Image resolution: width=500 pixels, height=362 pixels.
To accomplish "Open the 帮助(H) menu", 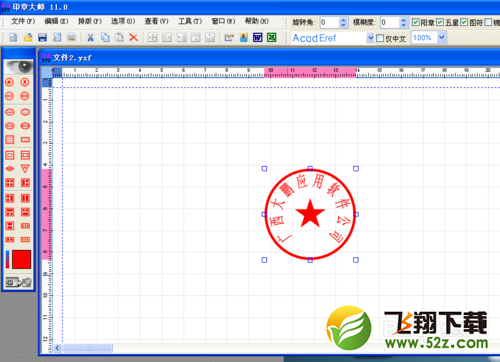I will (256, 21).
